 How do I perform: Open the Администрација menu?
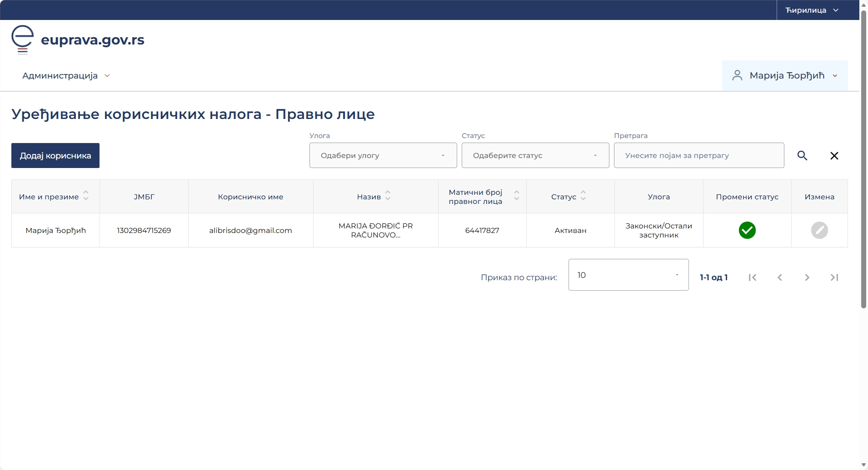(66, 76)
